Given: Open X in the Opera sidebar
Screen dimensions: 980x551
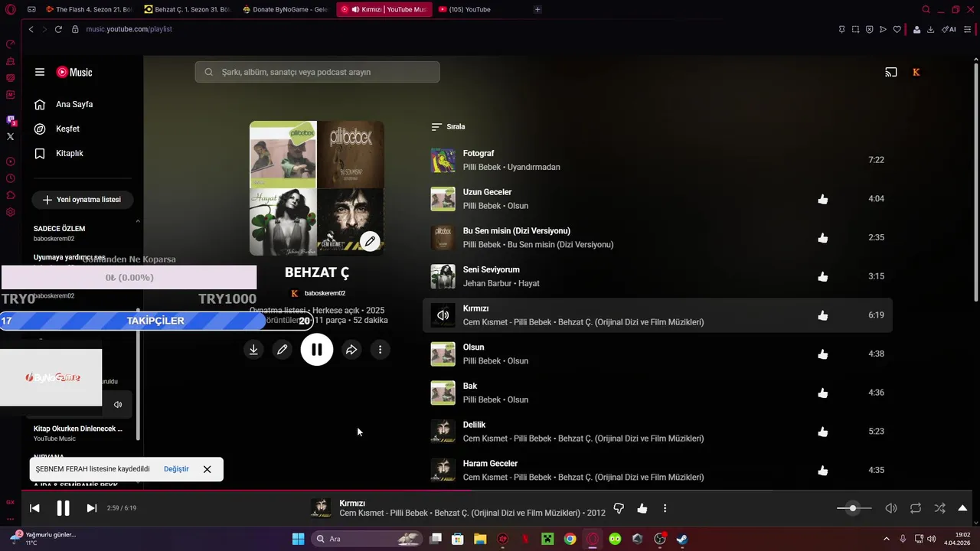Looking at the screenshot, I should click(11, 136).
